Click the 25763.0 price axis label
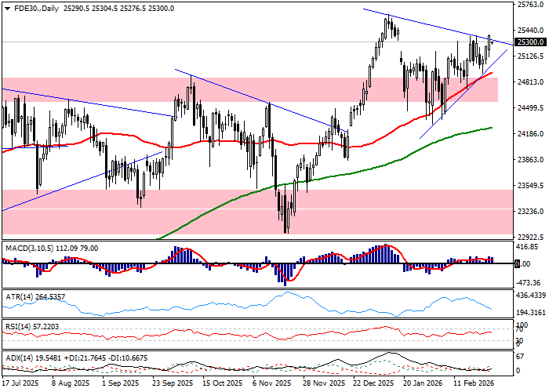The image size is (549, 392). [x=531, y=5]
